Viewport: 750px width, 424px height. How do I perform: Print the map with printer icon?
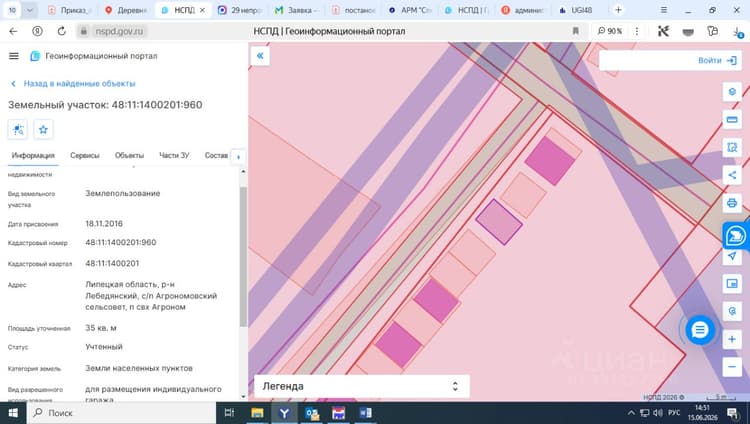point(732,203)
